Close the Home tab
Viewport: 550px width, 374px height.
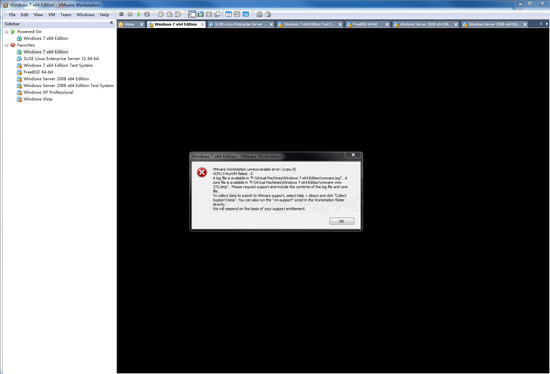(142, 24)
